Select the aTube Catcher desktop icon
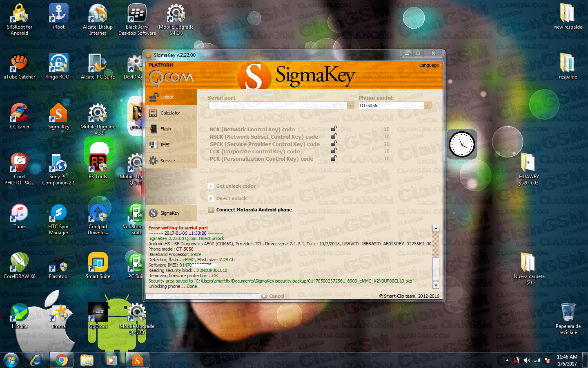Image resolution: width=588 pixels, height=368 pixels. pos(20,67)
